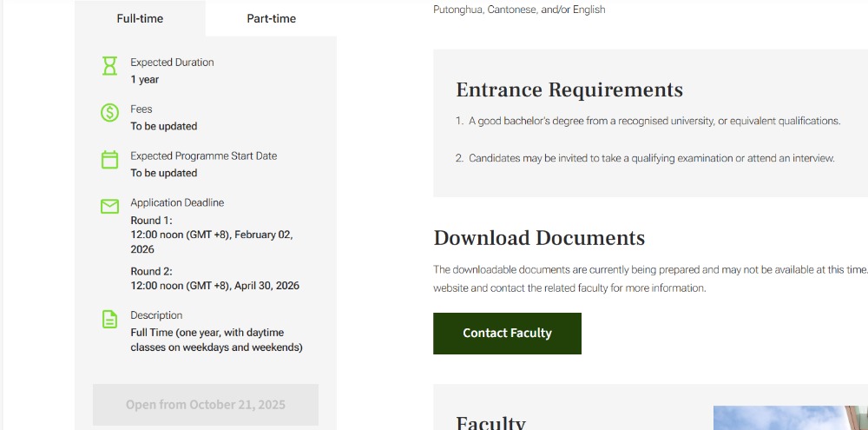Image resolution: width=868 pixels, height=430 pixels.
Task: Click the dollar sign Fees icon
Action: (x=109, y=112)
